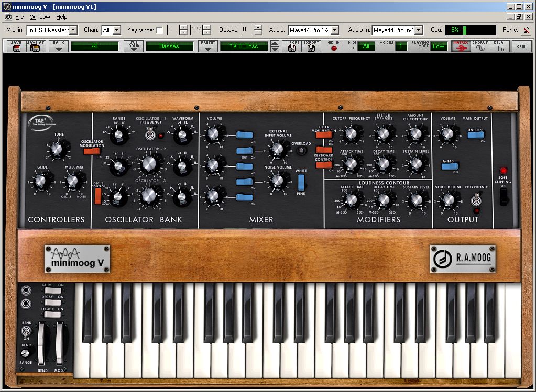Toggle the Oscillator Modulation orange switch
536x392 pixels.
tap(92, 151)
